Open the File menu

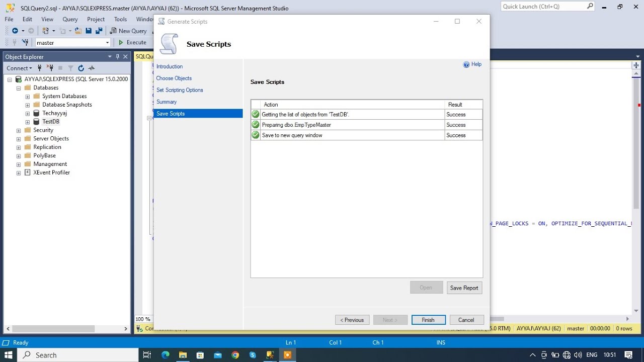click(x=9, y=19)
